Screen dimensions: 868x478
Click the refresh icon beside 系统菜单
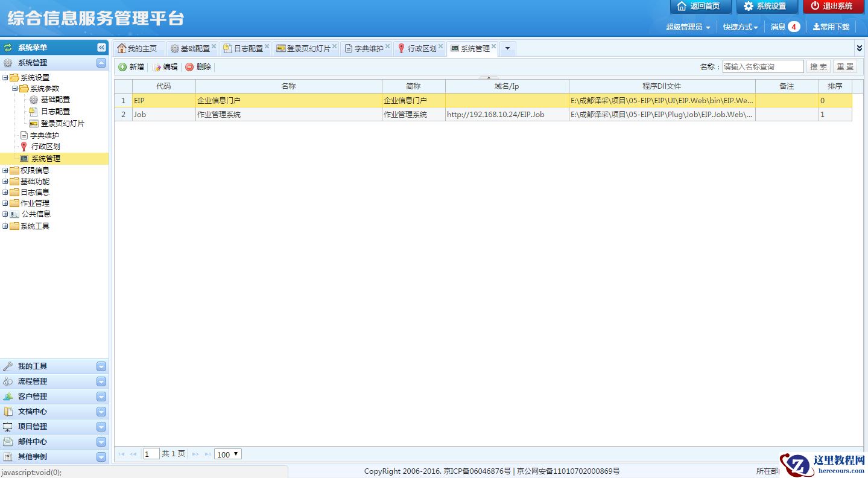click(8, 48)
